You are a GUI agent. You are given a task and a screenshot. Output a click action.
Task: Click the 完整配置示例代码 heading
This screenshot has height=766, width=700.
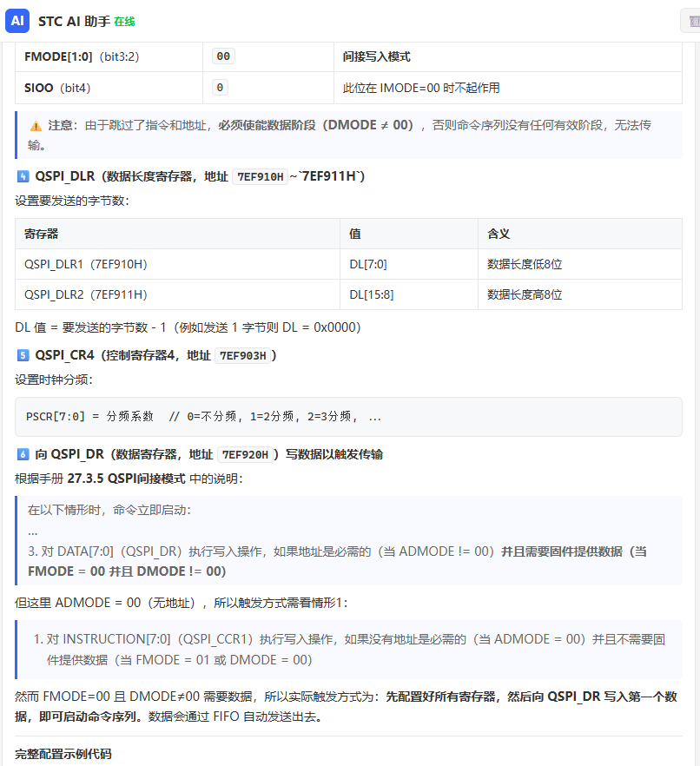63,754
